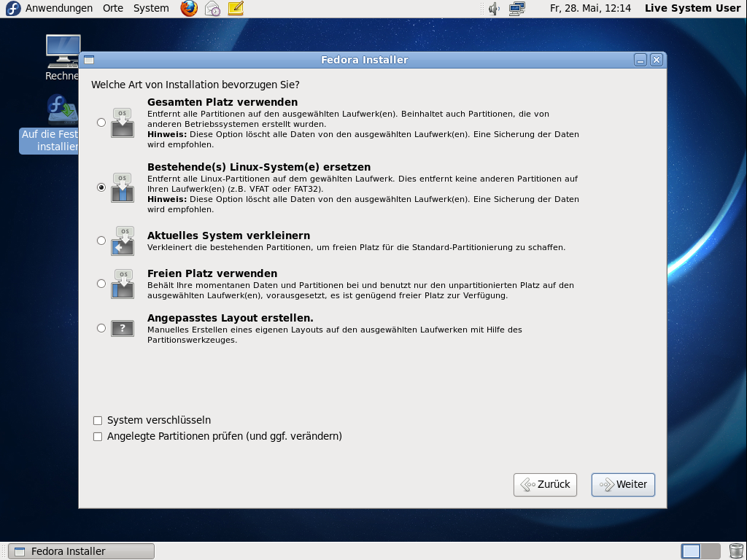Click the 'Gesamten Platz verwenden' disk icon
Screen dimensions: 747x560
(123, 122)
